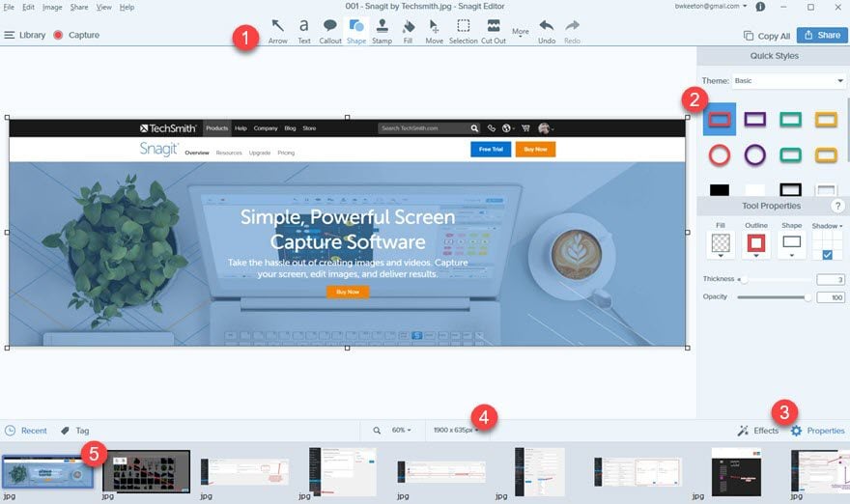Click the blue Share button
The height and width of the screenshot is (504, 850).
[x=822, y=35]
